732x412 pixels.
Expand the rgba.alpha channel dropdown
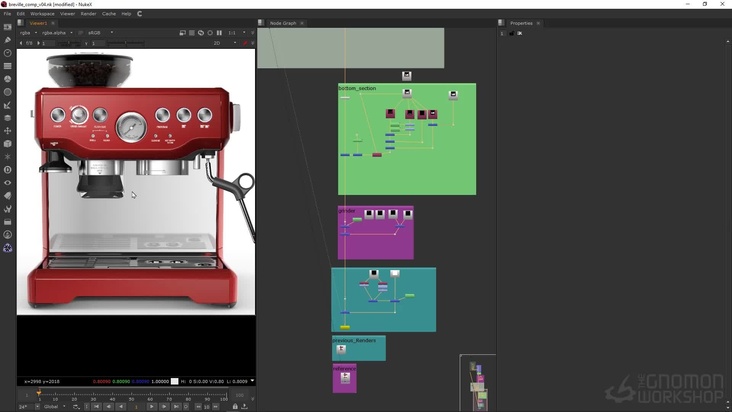tap(56, 32)
